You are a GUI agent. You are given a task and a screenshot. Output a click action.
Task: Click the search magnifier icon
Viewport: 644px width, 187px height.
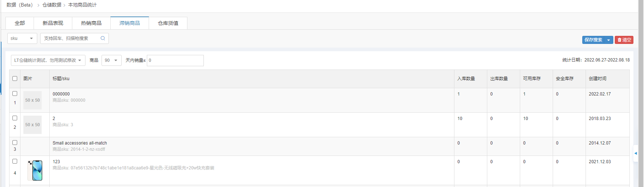[103, 38]
